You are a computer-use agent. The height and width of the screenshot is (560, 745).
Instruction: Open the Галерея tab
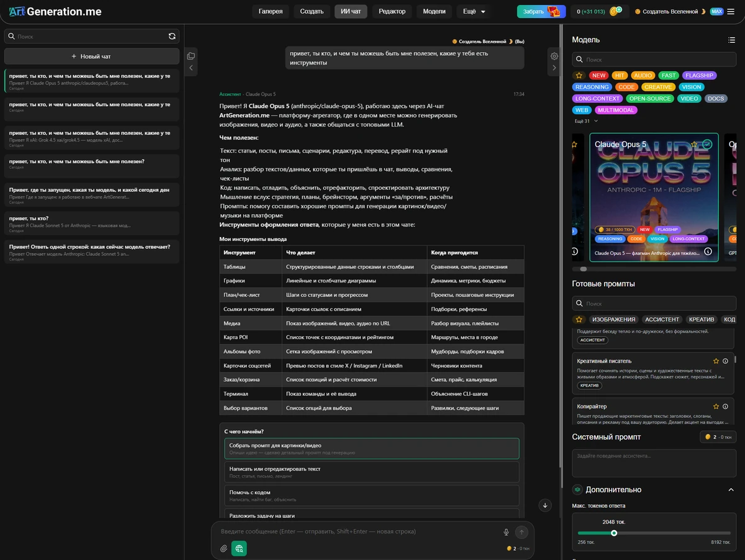point(271,11)
